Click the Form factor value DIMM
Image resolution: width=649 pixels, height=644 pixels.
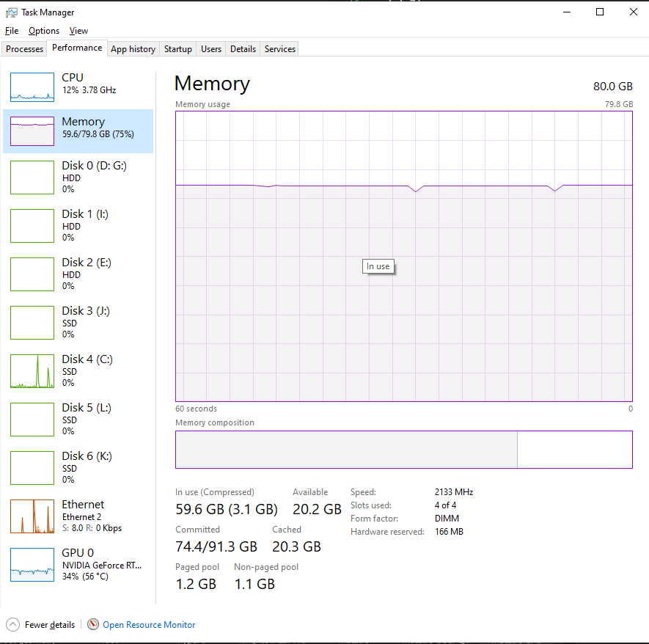click(447, 518)
